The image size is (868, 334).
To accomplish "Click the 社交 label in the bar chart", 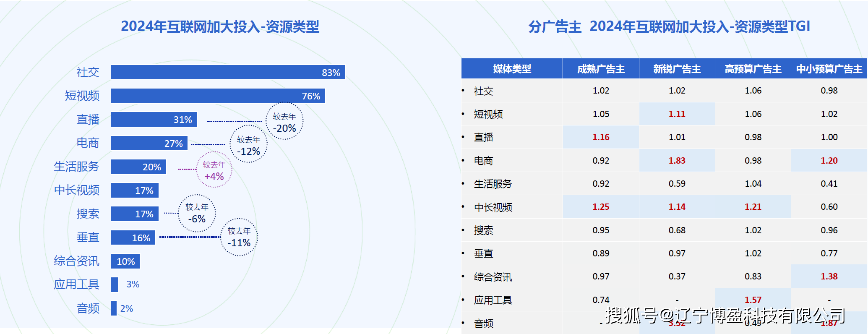I will [88, 72].
